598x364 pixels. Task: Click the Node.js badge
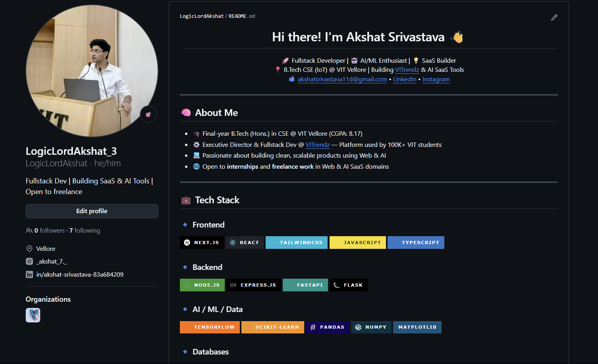[202, 285]
